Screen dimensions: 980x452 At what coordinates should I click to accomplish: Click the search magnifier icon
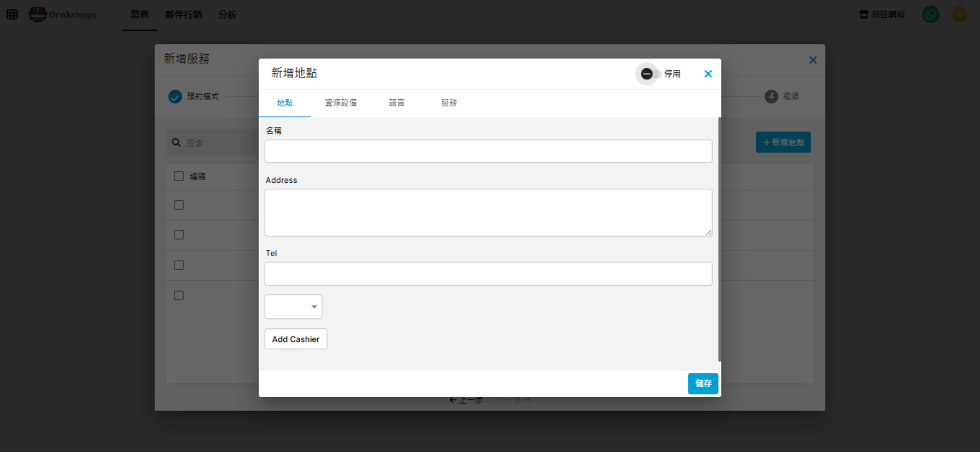[x=176, y=143]
